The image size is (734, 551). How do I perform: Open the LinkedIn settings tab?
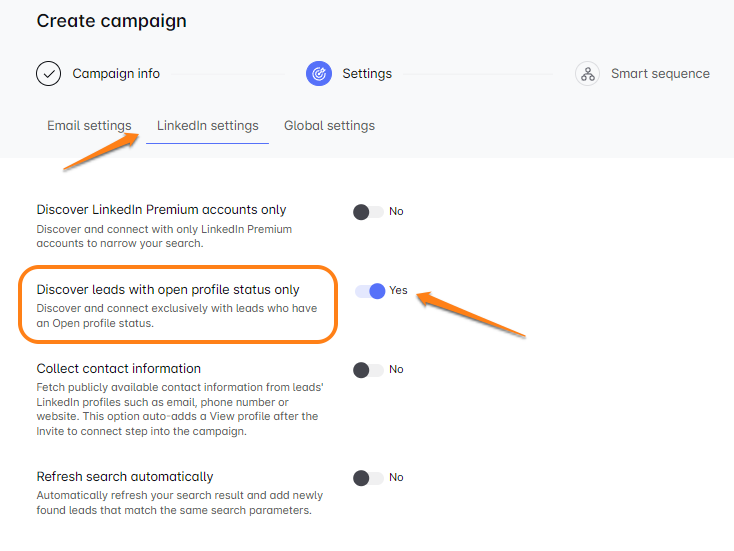pyautogui.click(x=207, y=126)
